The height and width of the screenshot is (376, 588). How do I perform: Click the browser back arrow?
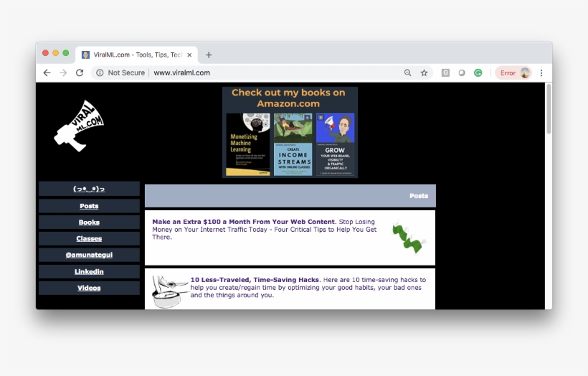(47, 72)
